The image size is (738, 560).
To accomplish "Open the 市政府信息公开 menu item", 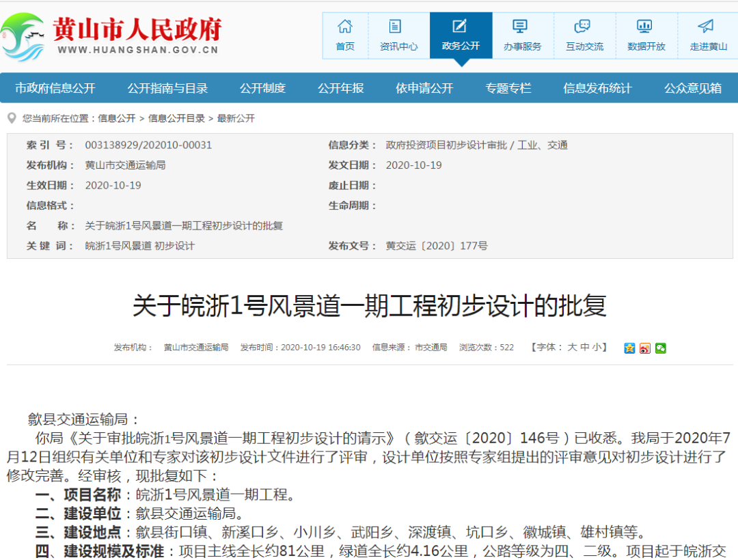I will (x=55, y=88).
